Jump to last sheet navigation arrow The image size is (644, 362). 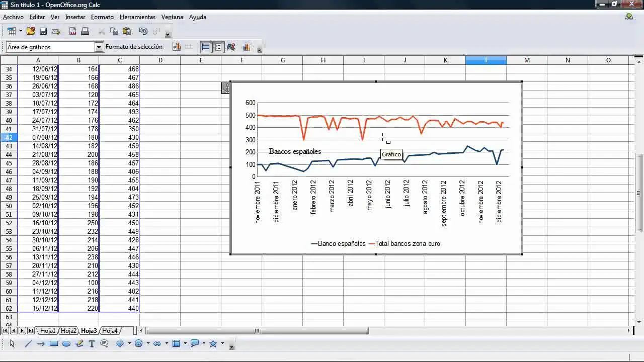pos(31,331)
